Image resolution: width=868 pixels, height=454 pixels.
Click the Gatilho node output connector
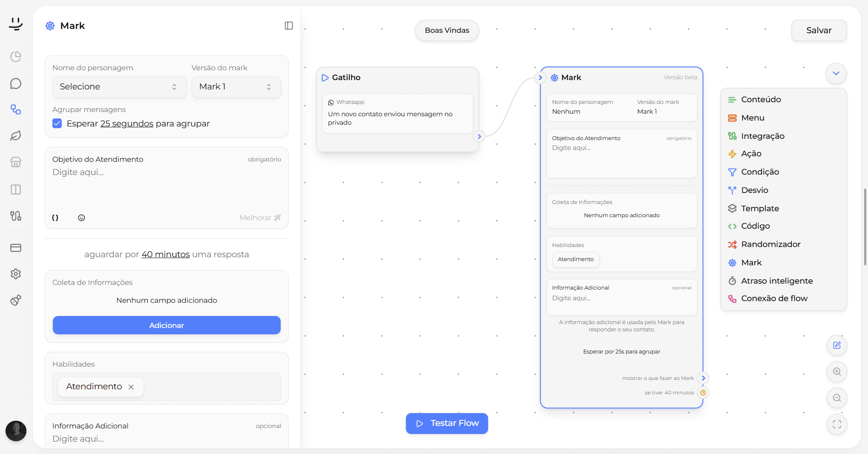(x=479, y=136)
